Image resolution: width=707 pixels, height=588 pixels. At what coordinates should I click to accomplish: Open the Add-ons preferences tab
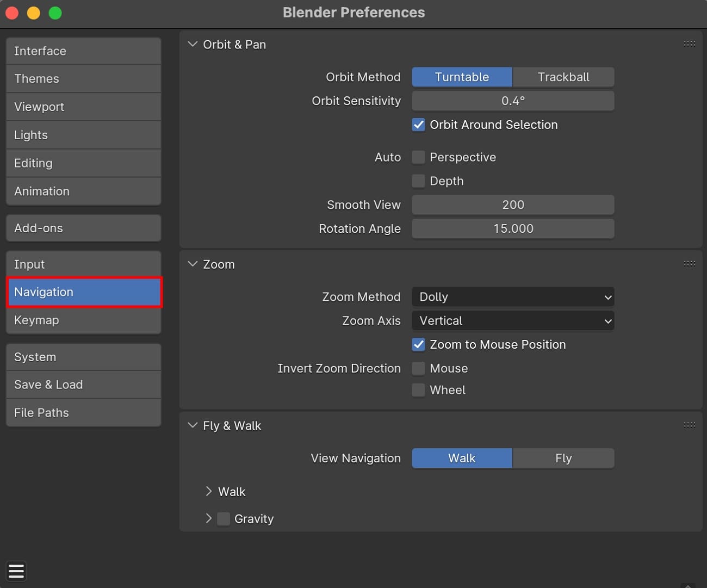tap(84, 228)
